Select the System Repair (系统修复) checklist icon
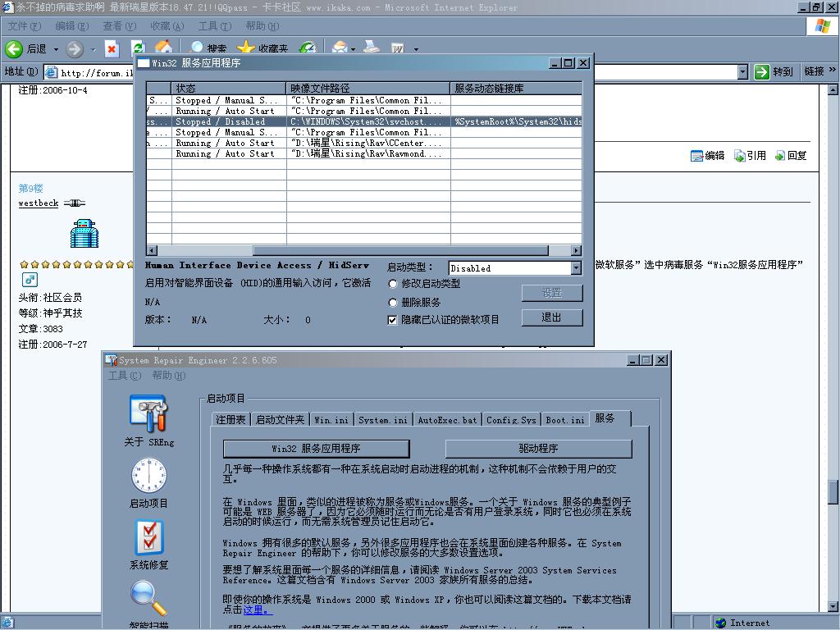The image size is (840, 630). [x=149, y=537]
